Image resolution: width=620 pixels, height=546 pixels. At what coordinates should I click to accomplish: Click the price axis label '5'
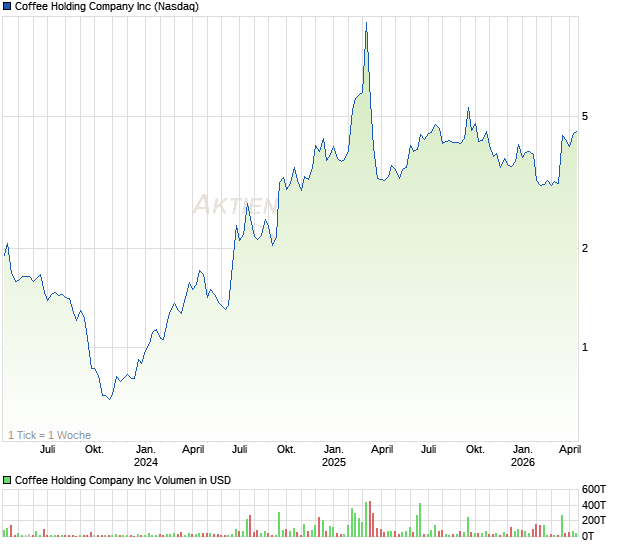point(585,116)
